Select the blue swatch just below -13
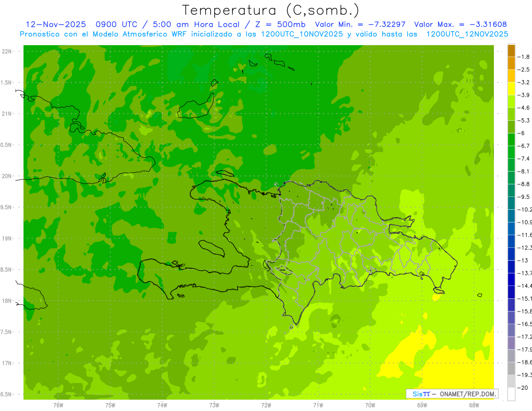The height and width of the screenshot is (411, 532). [x=511, y=267]
